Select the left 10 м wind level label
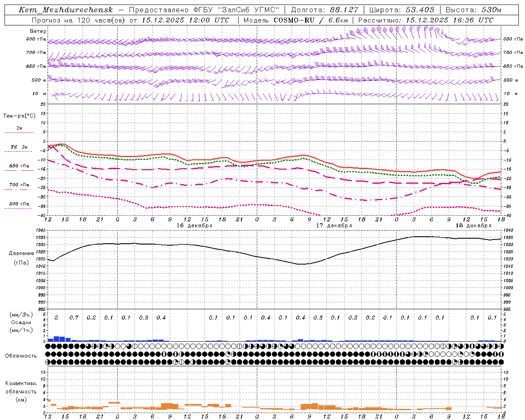 coord(39,94)
